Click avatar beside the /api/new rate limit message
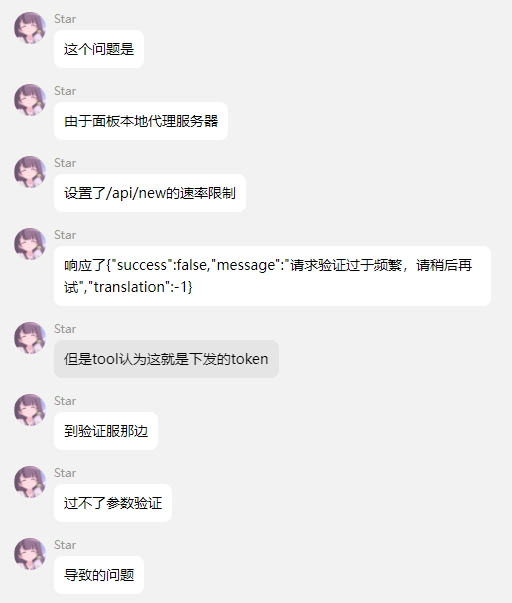Image resolution: width=512 pixels, height=603 pixels. 30,172
